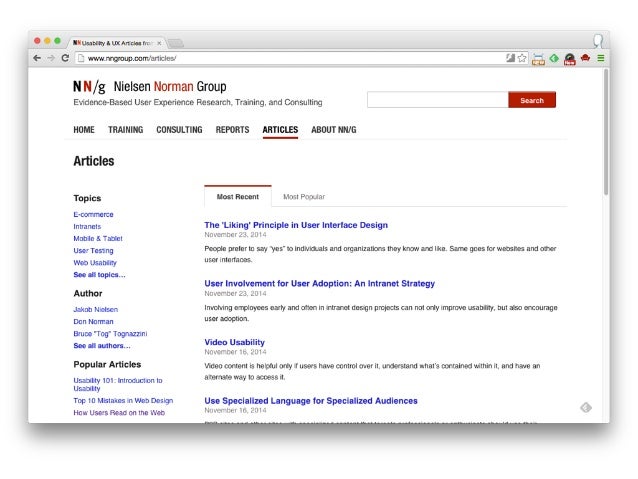Open author Bruce "Tog" Tognazzini link
Viewport: 638px width, 479px height.
point(110,333)
